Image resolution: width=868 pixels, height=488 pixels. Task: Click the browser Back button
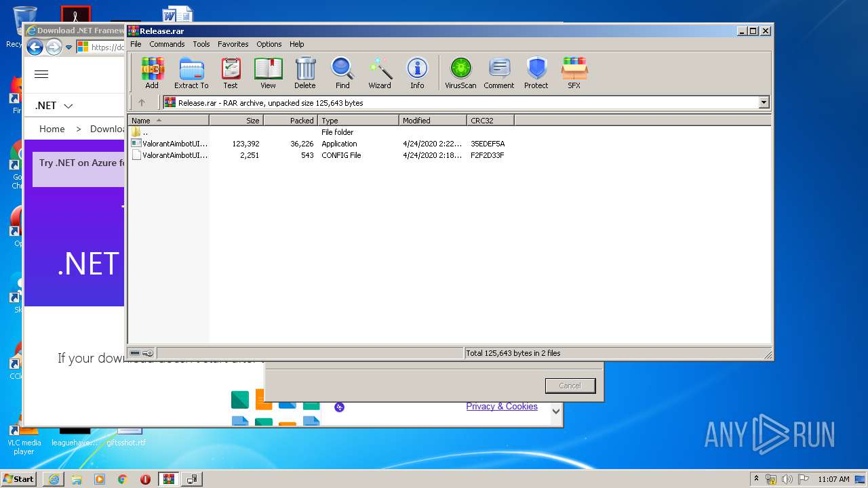35,47
